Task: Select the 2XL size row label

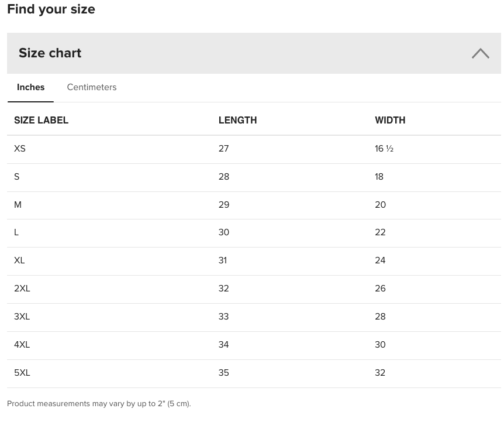Action: click(x=22, y=289)
